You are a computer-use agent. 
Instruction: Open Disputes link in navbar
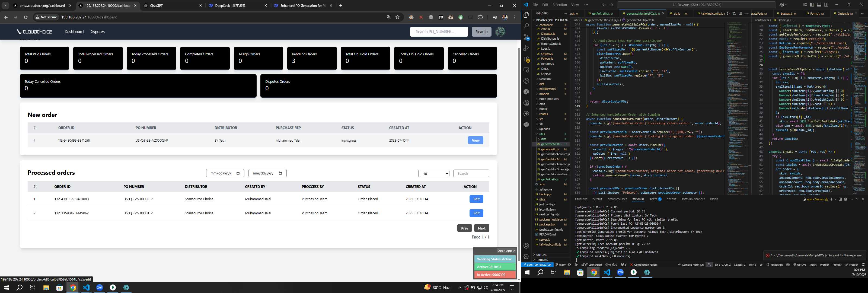[x=97, y=32]
